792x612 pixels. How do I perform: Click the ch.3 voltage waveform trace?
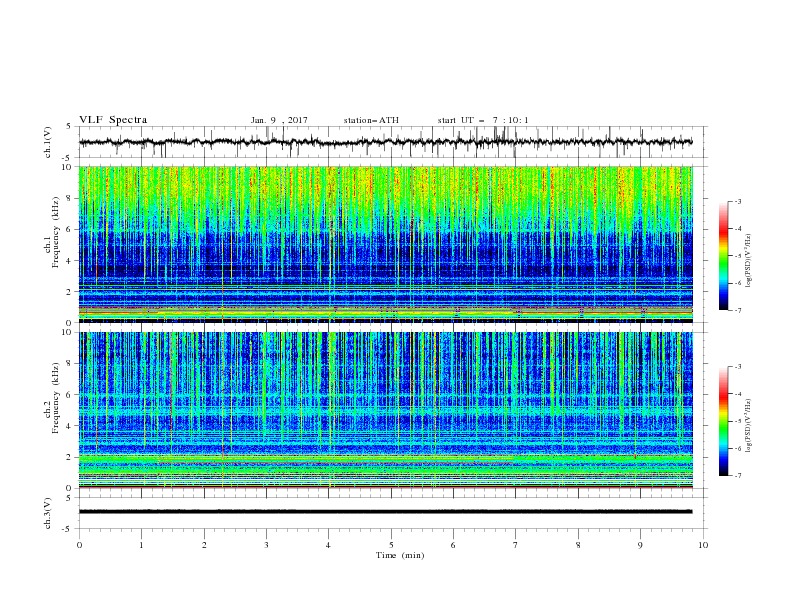[x=385, y=512]
